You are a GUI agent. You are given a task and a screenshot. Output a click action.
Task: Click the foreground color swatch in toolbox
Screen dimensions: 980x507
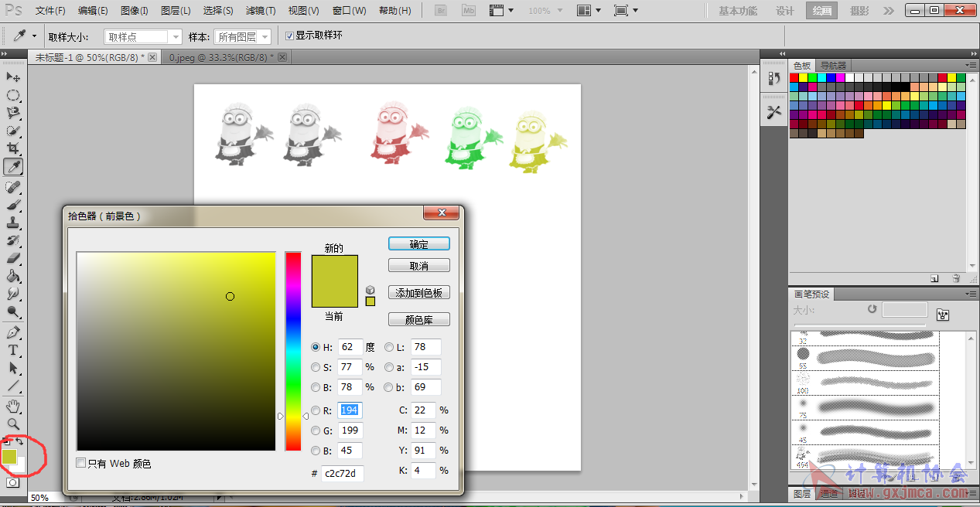pyautogui.click(x=9, y=457)
